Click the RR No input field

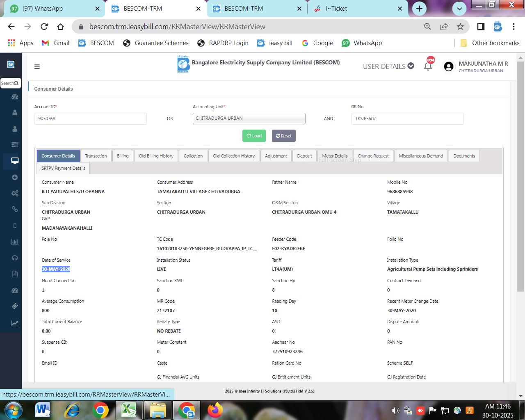tap(407, 119)
